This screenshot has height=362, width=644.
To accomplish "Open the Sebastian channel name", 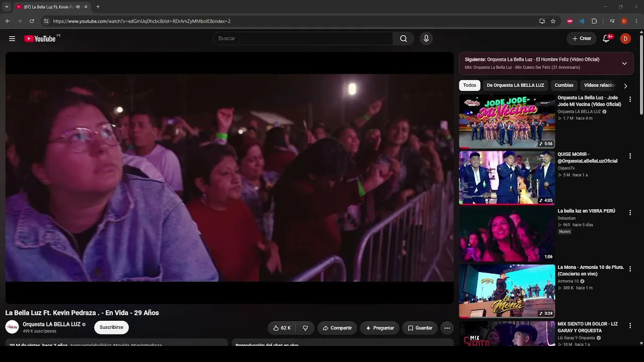I will click(x=567, y=218).
